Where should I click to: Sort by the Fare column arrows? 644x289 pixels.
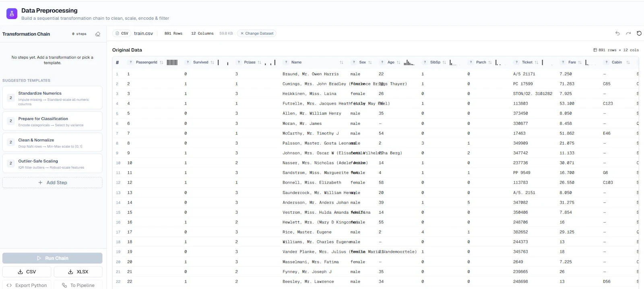(x=580, y=62)
